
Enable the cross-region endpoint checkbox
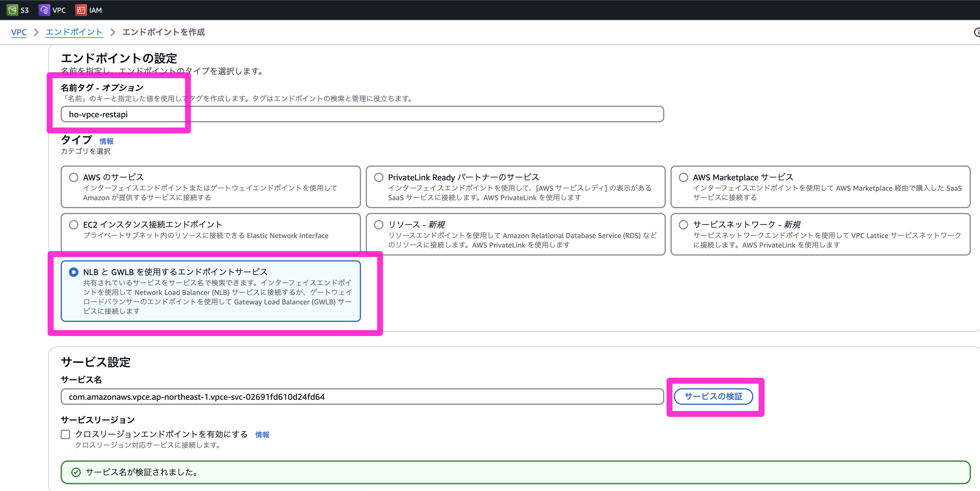[65, 434]
